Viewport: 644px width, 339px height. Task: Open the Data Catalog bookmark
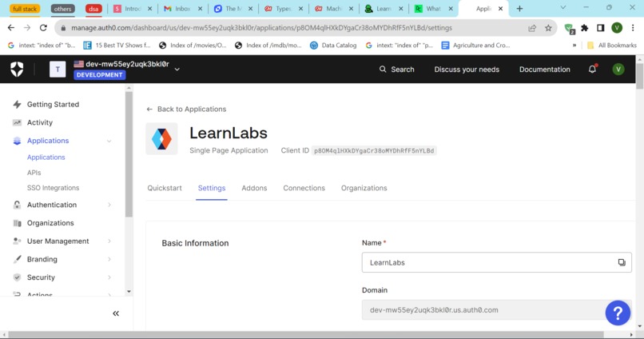coord(333,46)
